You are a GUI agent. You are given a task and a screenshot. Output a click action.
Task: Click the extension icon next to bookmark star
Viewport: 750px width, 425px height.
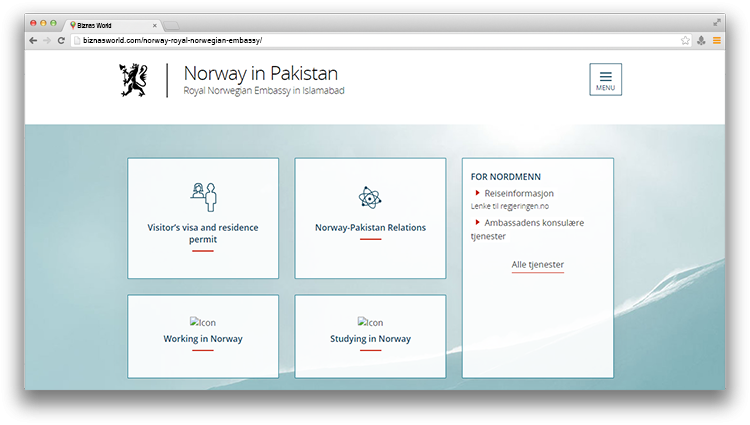(701, 41)
